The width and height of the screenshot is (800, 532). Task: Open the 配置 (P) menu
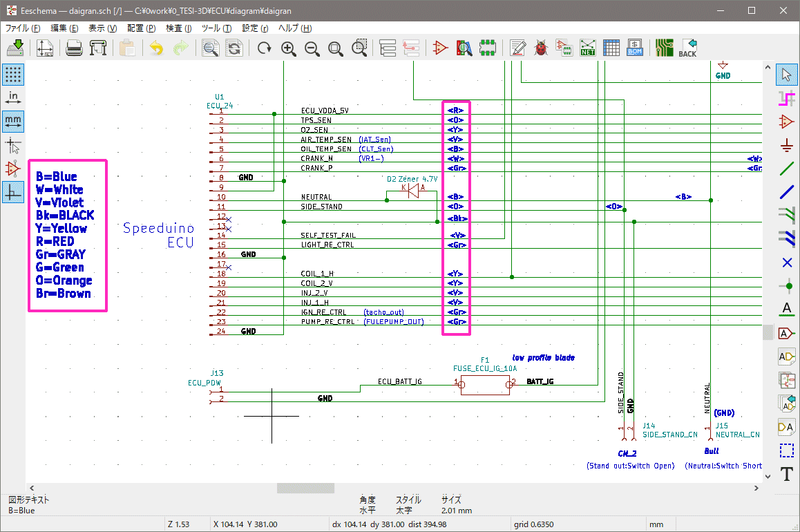pos(142,28)
